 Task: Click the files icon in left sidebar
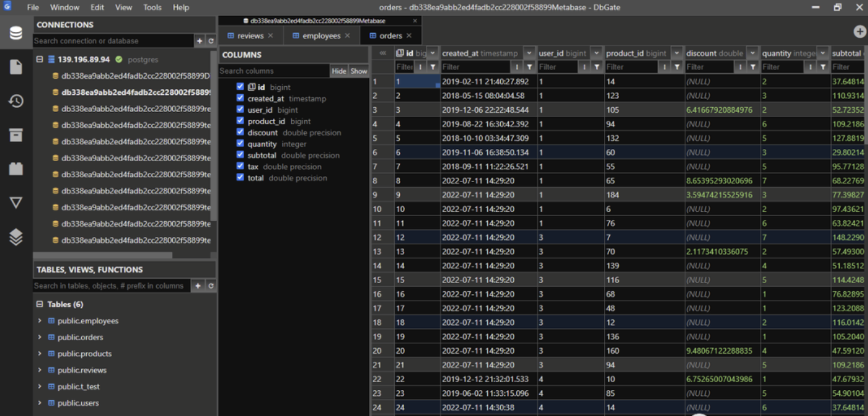pyautogui.click(x=16, y=67)
